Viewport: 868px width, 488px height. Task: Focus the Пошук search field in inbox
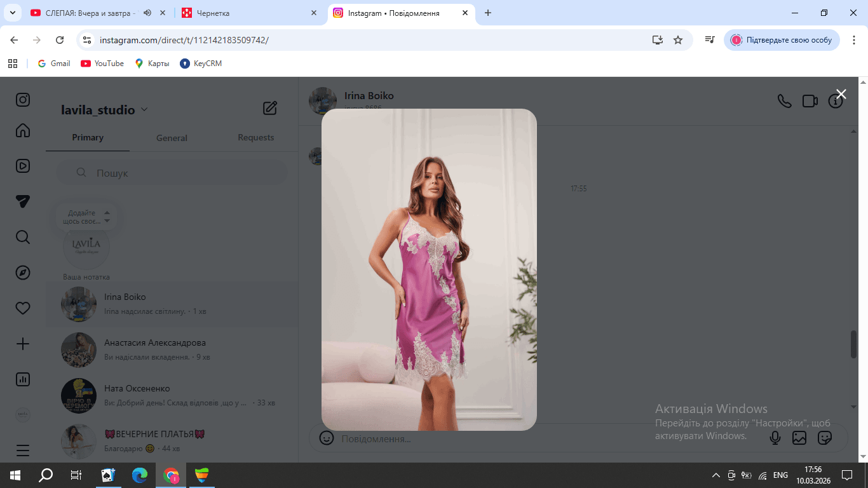[x=172, y=173]
